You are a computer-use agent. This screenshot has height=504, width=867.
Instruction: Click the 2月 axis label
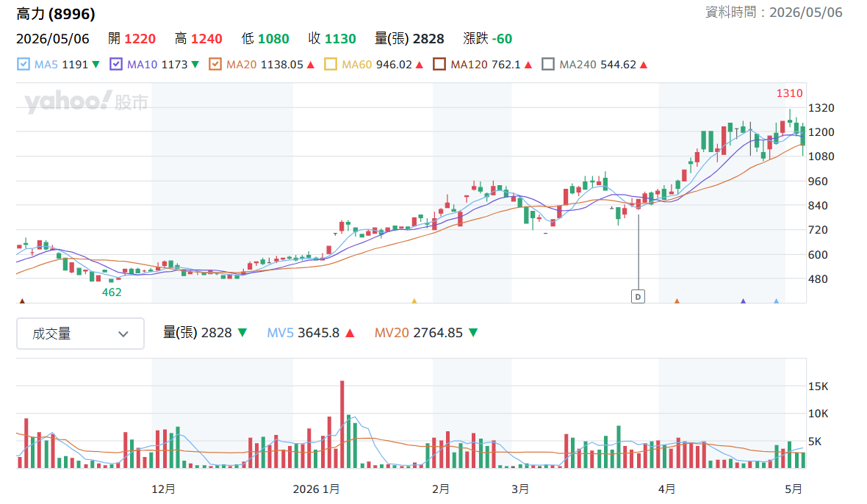(441, 489)
